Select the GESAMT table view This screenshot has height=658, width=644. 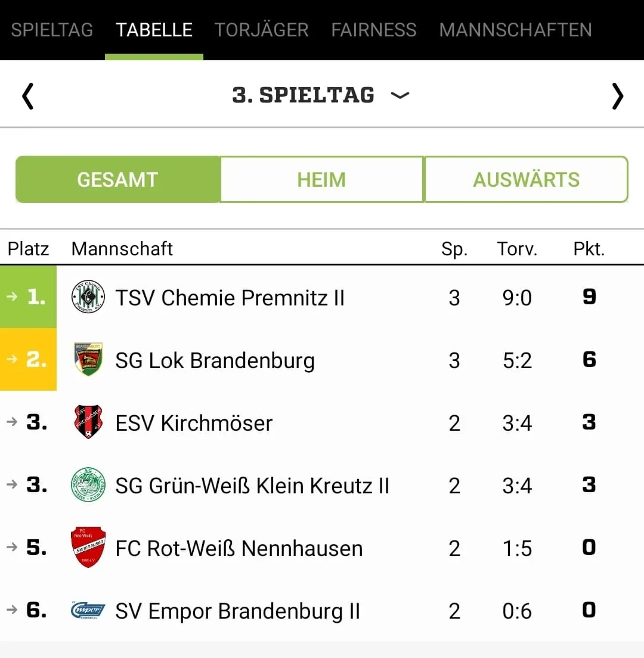117,180
